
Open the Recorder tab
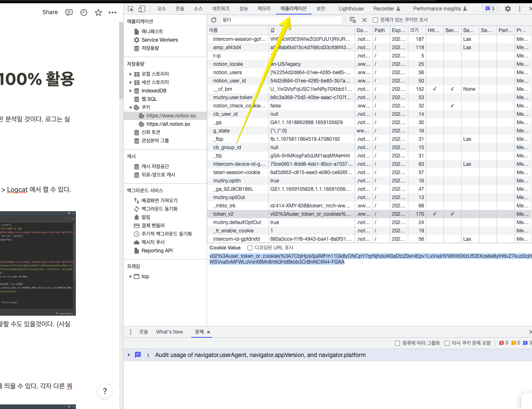tap(387, 9)
